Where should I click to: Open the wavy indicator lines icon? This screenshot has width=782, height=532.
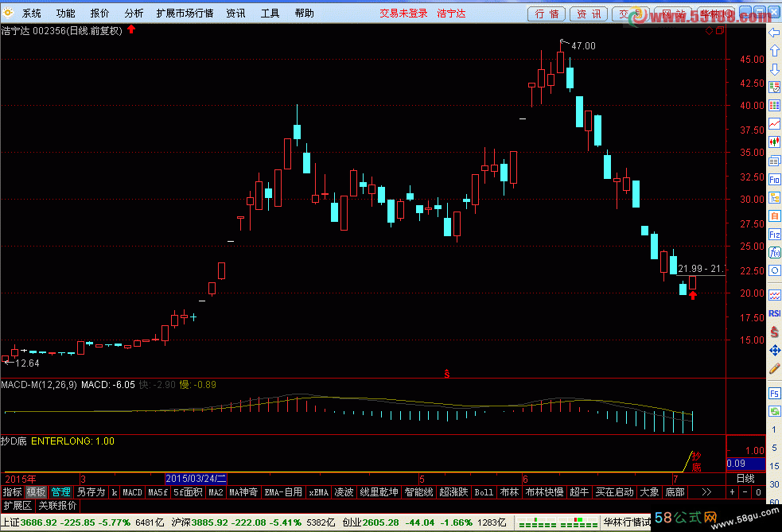point(774,295)
